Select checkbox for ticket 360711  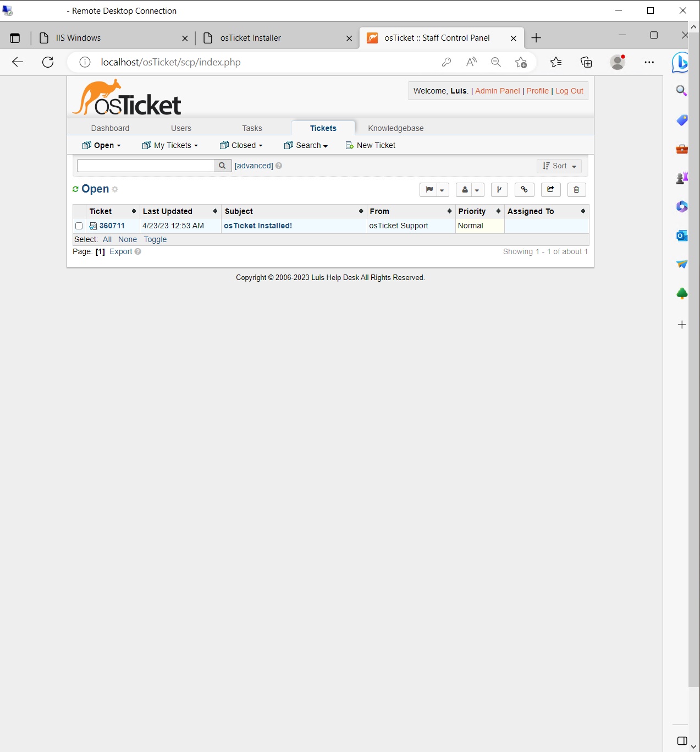tap(79, 226)
